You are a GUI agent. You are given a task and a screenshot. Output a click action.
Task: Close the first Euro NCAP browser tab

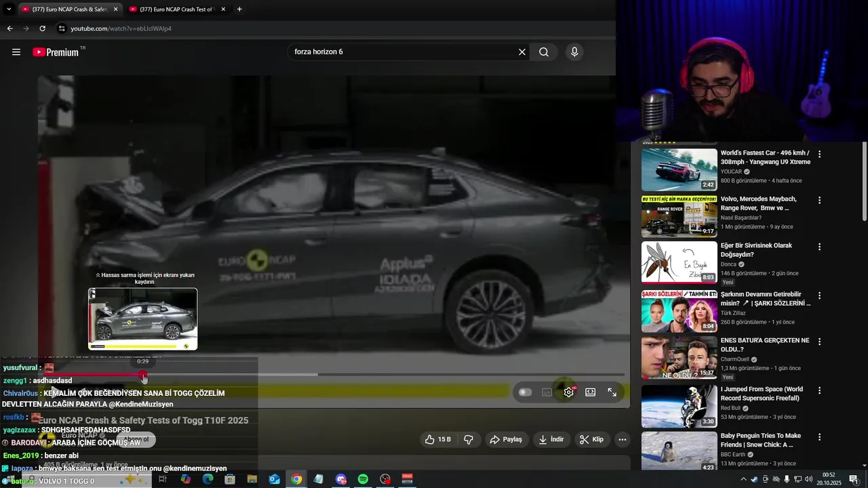(x=115, y=9)
